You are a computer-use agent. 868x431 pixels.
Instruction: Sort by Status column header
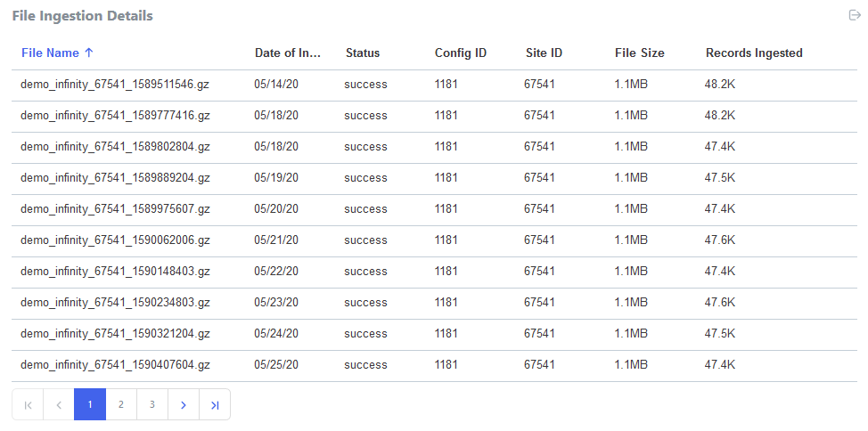point(363,53)
